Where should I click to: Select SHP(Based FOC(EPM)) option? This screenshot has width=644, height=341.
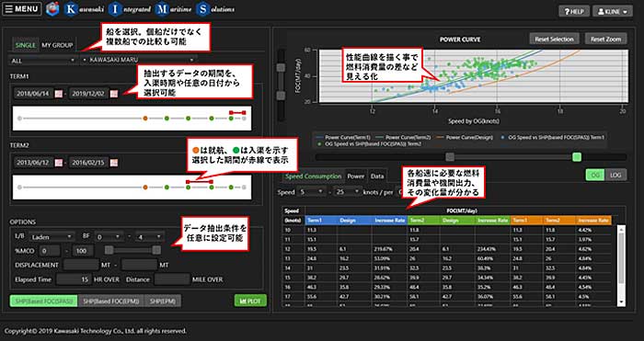tap(111, 301)
